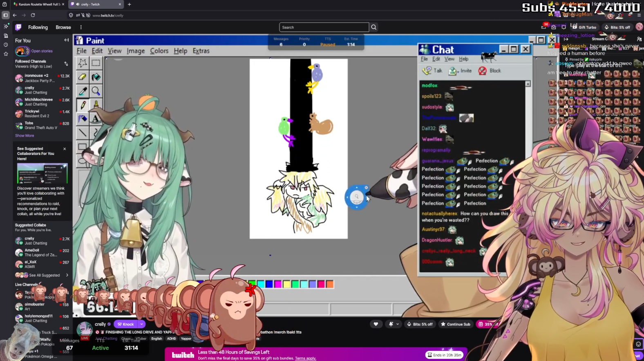The image size is (644, 361).
Task: Click the Following link
Action: point(38,27)
